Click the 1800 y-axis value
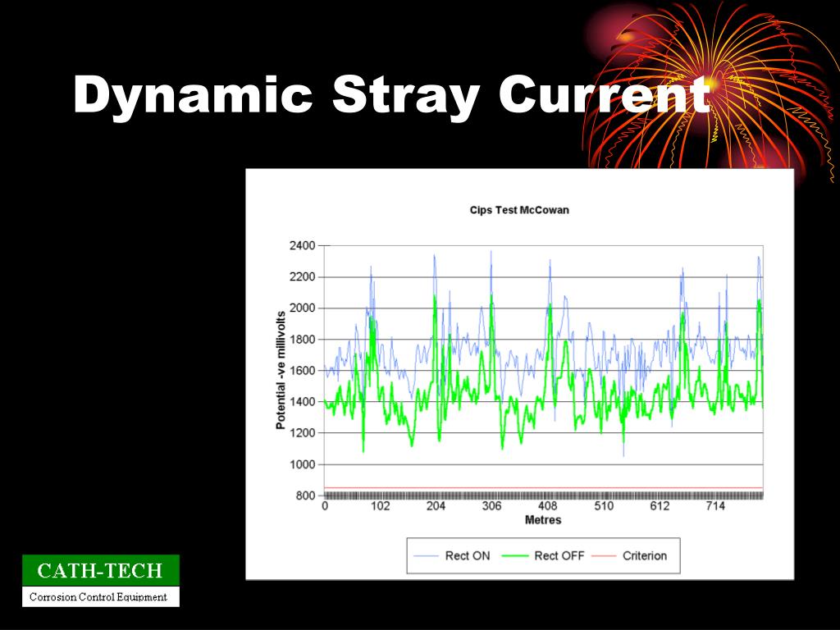This screenshot has height=630, width=840. coord(302,340)
